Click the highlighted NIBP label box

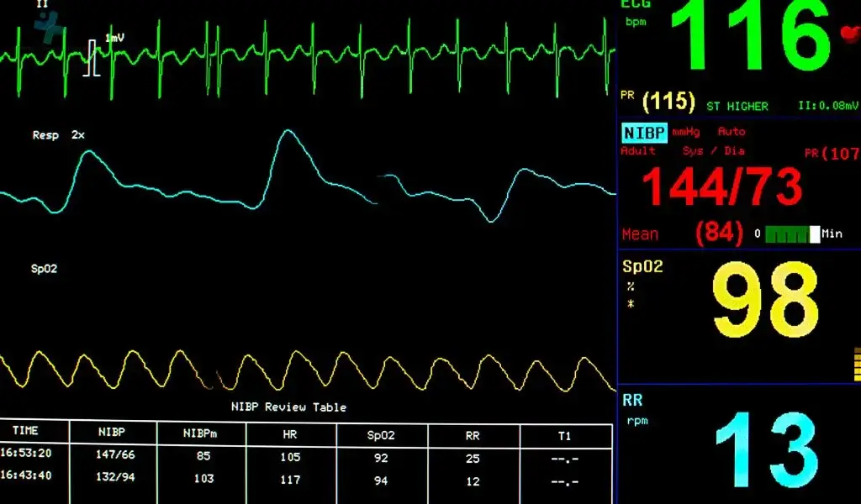644,133
